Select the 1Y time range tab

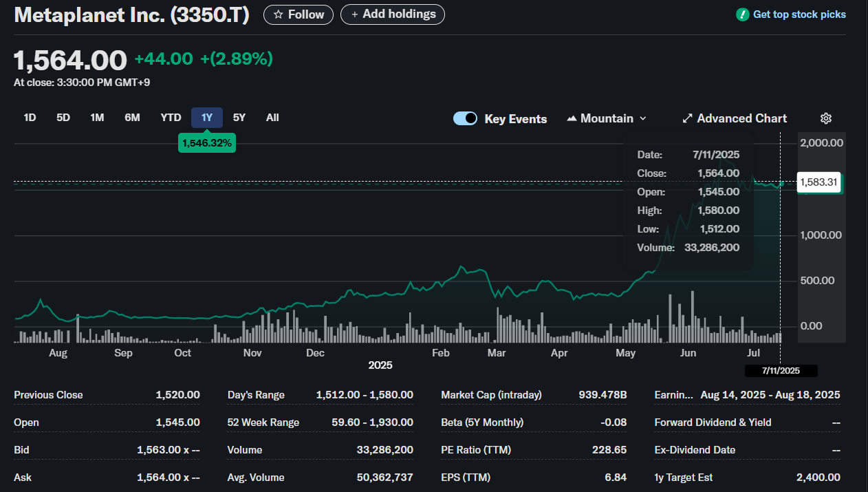[x=207, y=118]
